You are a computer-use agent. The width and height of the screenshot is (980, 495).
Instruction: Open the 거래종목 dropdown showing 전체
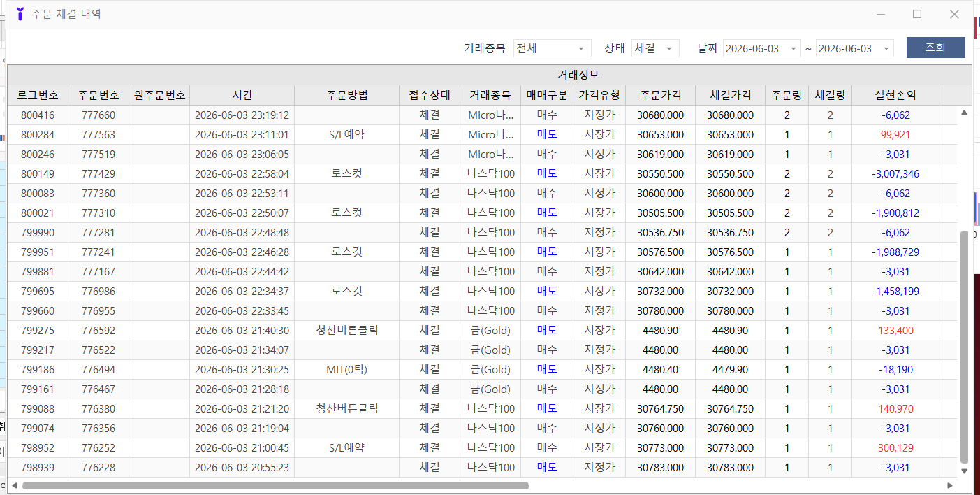pyautogui.click(x=552, y=48)
